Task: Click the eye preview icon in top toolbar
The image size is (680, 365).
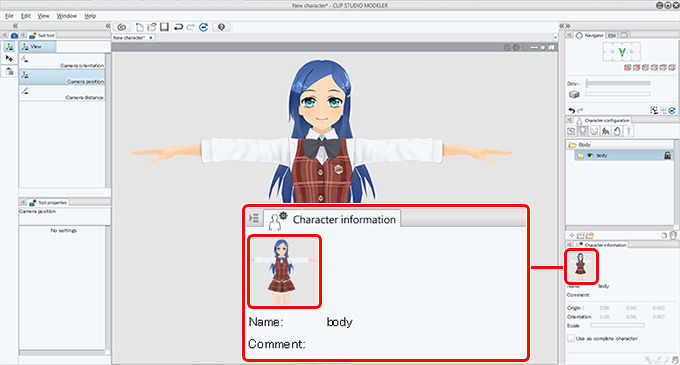Action: [x=121, y=27]
